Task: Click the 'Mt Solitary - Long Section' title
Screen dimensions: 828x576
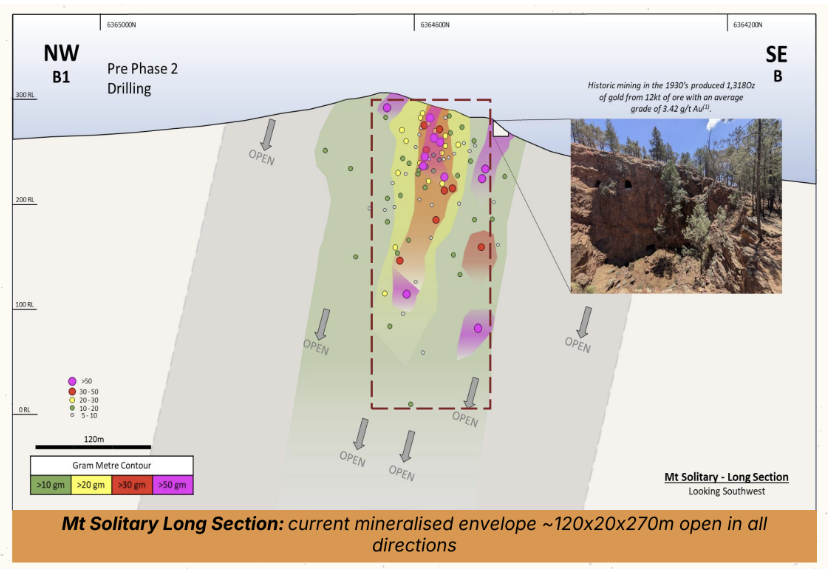Action: pos(726,477)
